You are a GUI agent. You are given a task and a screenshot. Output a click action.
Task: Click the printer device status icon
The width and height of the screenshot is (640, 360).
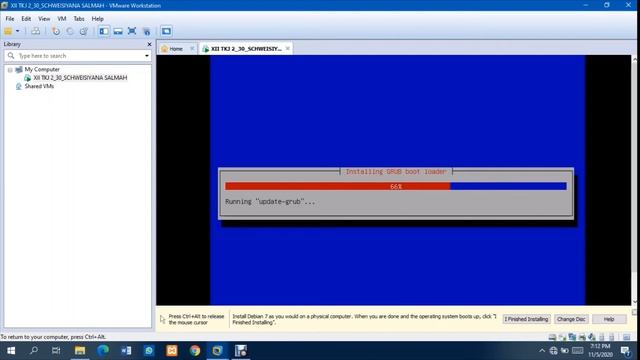(x=582, y=337)
